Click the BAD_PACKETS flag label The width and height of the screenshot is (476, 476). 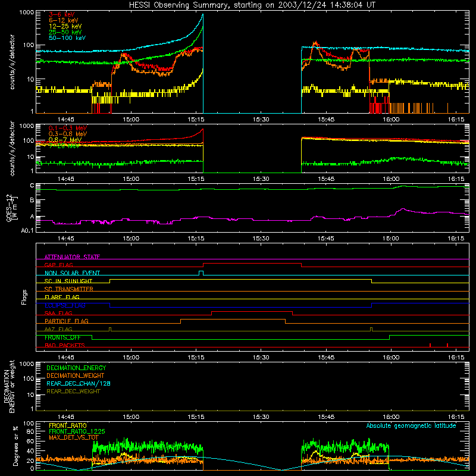(65, 345)
